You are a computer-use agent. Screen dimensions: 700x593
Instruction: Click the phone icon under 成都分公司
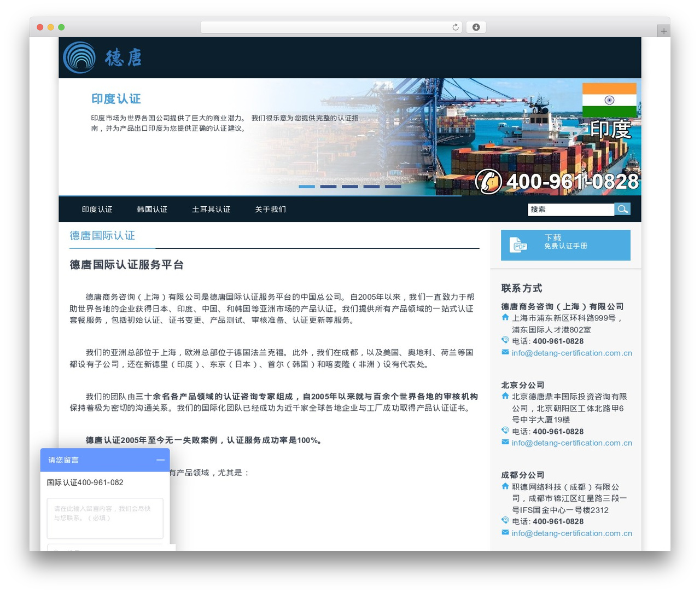pyautogui.click(x=505, y=520)
